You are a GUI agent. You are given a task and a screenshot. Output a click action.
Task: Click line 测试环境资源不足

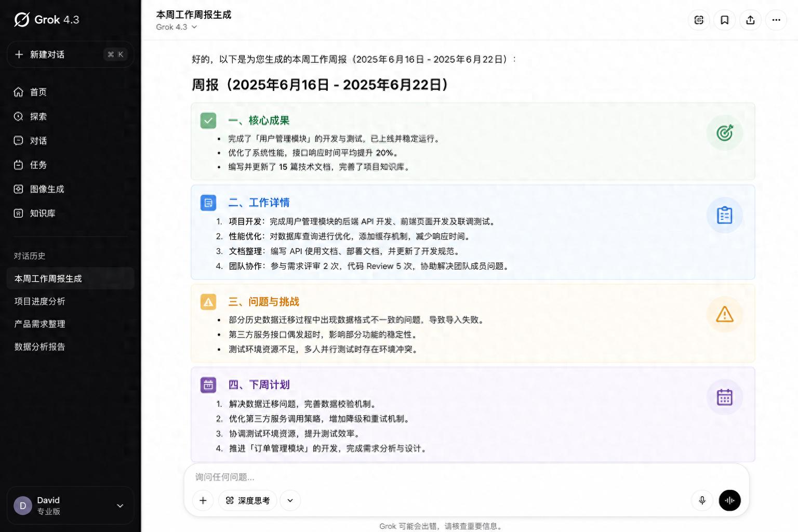point(324,349)
